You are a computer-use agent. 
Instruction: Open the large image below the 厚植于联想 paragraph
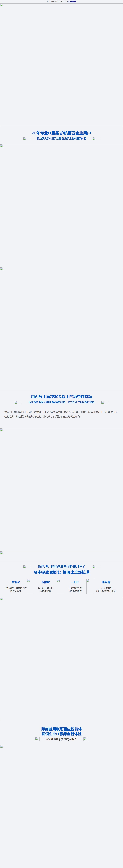[x=61, y=490]
